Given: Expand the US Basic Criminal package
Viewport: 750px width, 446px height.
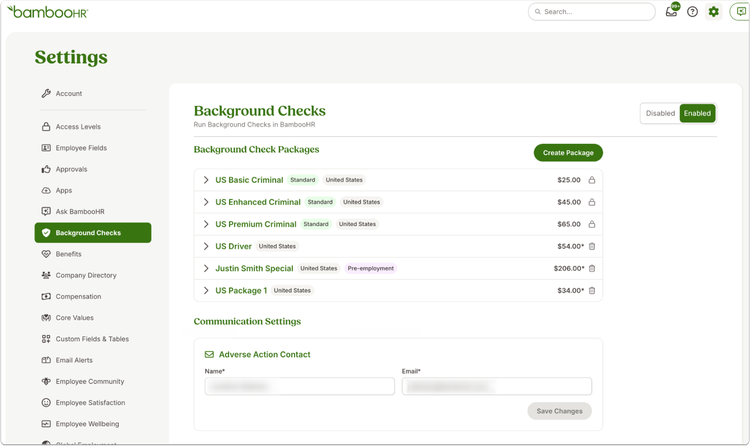Looking at the screenshot, I should (x=206, y=180).
